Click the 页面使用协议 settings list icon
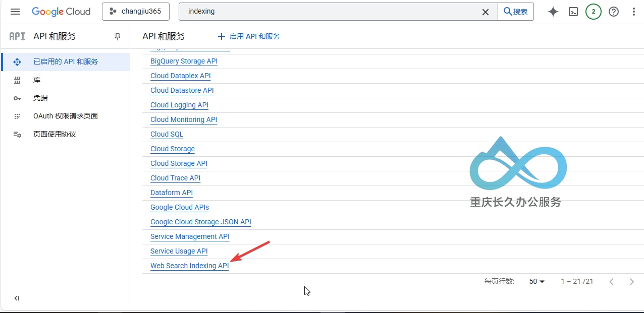 [x=17, y=134]
